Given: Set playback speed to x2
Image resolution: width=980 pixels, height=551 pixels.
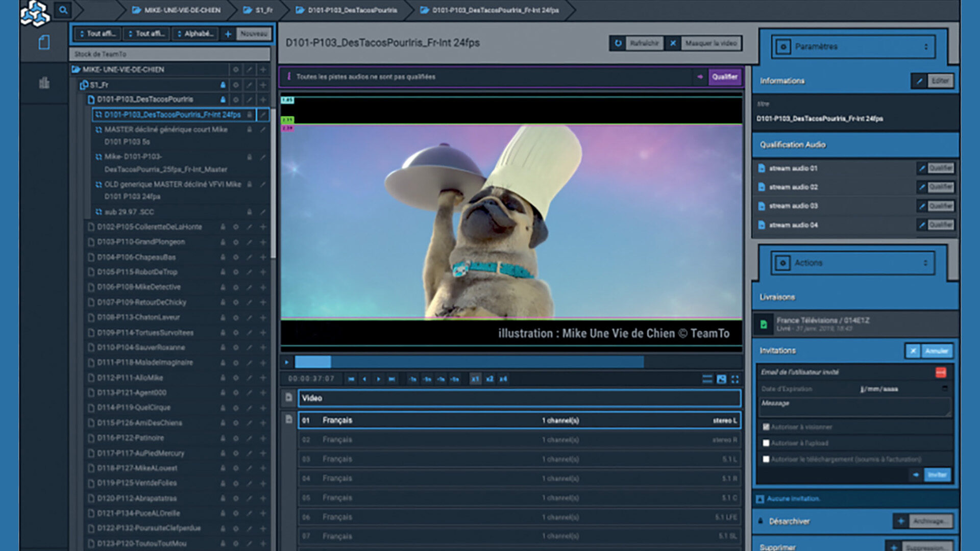Looking at the screenshot, I should (x=489, y=379).
